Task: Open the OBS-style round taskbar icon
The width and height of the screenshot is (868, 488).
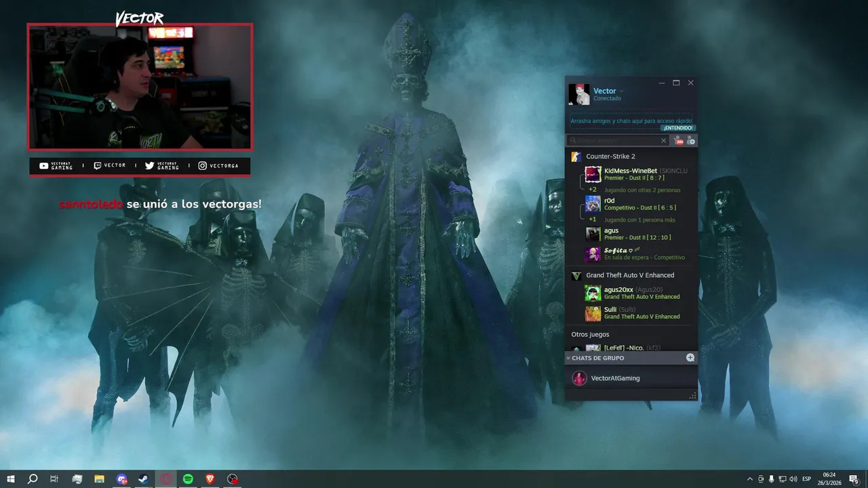Action: pos(233,479)
